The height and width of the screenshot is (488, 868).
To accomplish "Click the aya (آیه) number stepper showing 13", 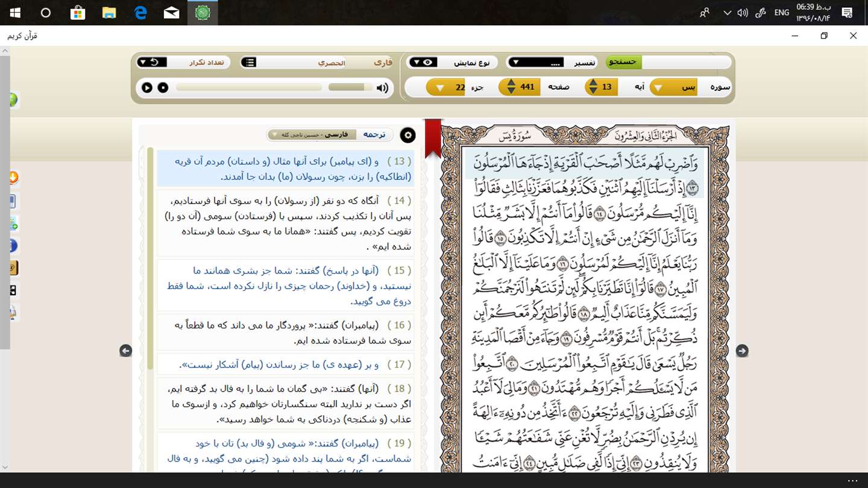I will [x=602, y=87].
